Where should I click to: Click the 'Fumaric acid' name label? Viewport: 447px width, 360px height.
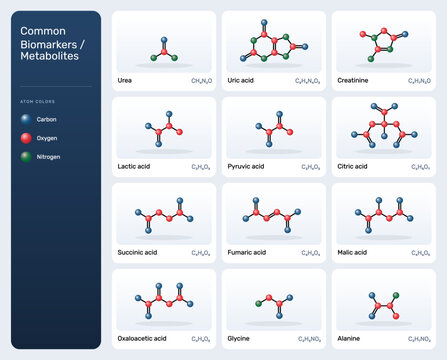pos(247,252)
